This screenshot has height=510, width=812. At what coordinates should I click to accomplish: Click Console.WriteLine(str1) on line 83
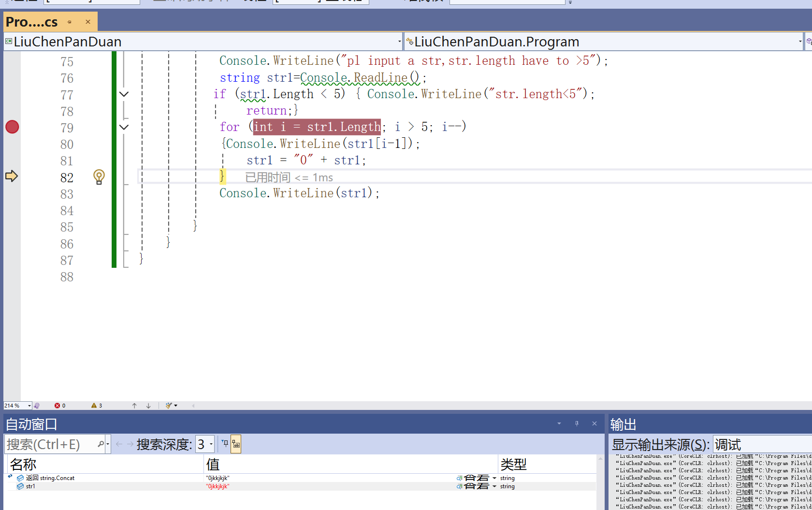point(299,193)
